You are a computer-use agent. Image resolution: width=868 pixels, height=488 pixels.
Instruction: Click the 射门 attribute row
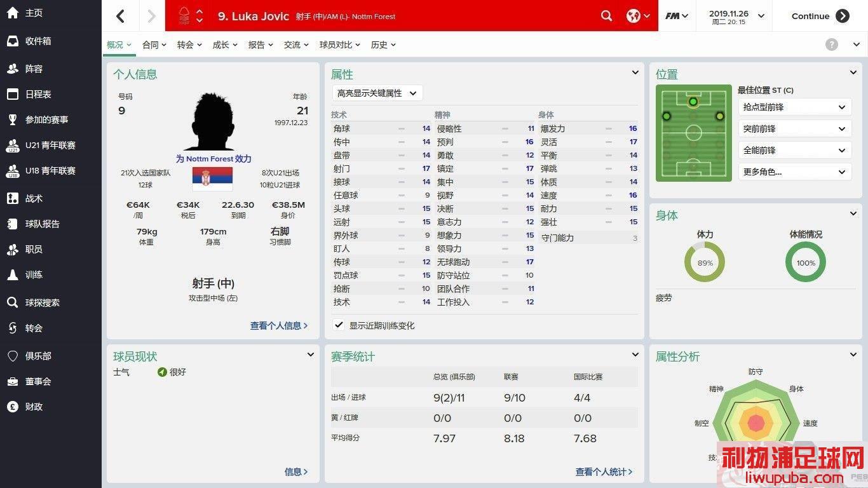[x=381, y=168]
